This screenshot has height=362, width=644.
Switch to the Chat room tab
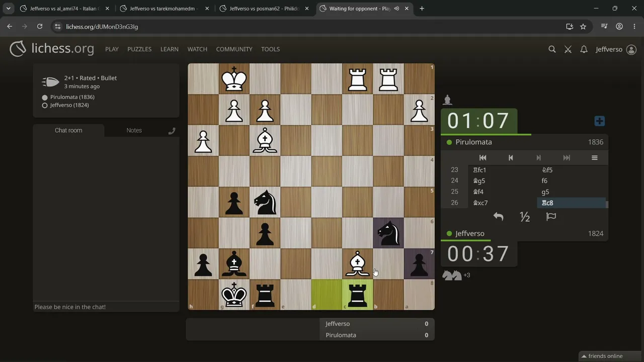[68, 130]
